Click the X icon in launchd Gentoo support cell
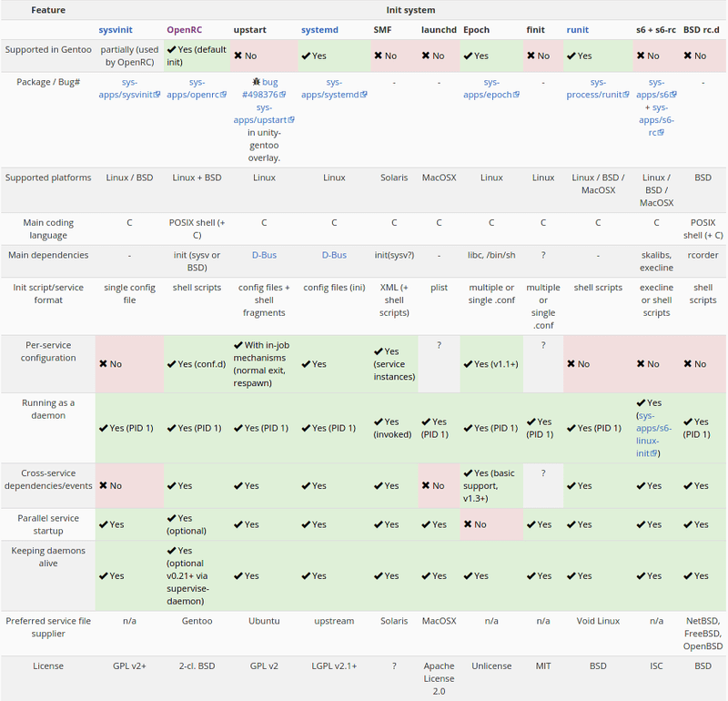The width and height of the screenshot is (728, 701). pyautogui.click(x=425, y=56)
